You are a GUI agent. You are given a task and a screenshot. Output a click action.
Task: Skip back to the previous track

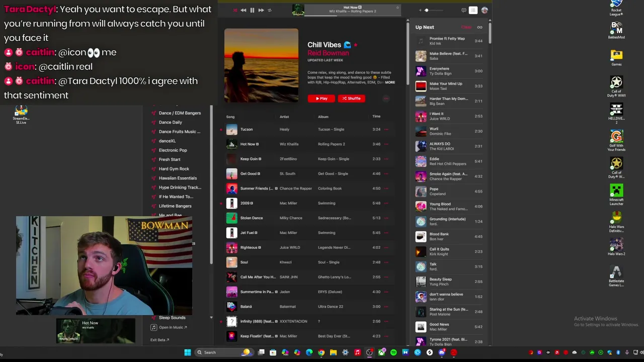click(x=244, y=10)
